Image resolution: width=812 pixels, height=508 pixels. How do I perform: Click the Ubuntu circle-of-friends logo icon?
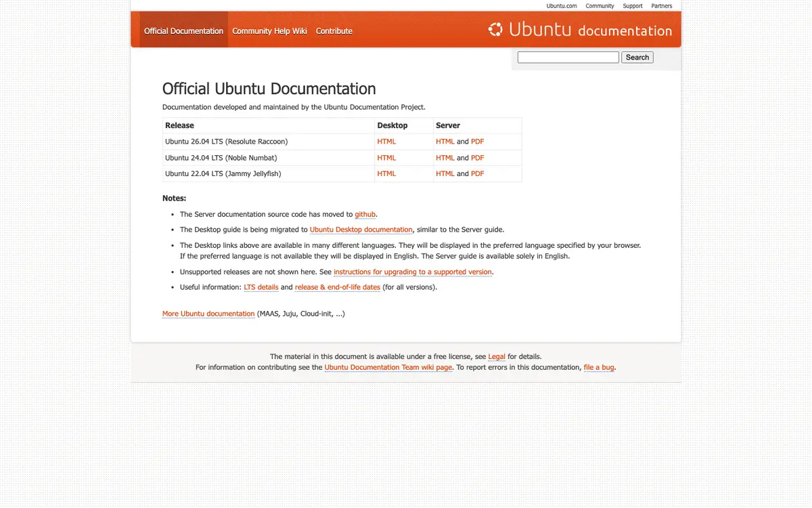coord(495,29)
